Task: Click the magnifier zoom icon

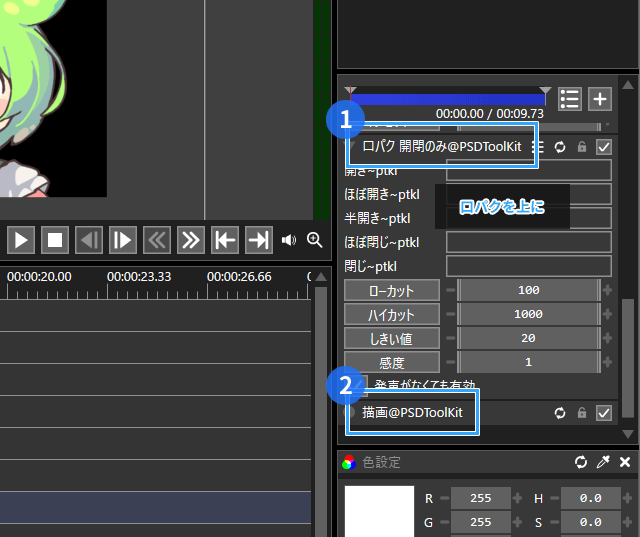Action: 315,240
